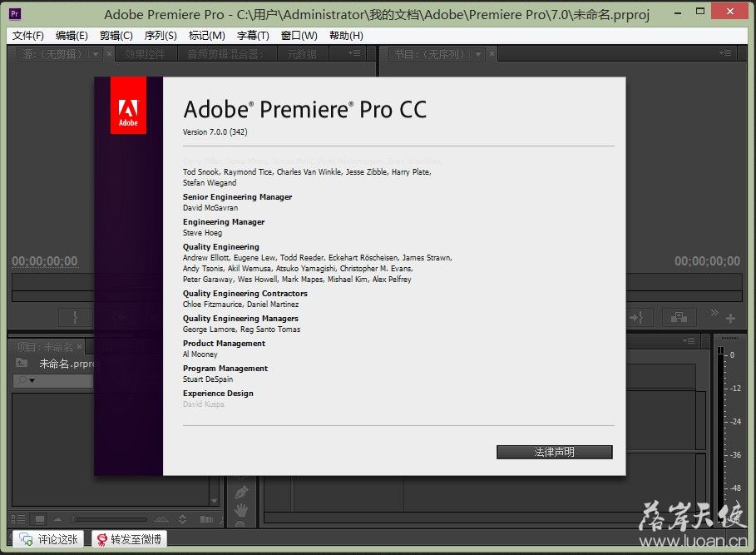Click the red Adobe logo in the About dialog

(128, 105)
